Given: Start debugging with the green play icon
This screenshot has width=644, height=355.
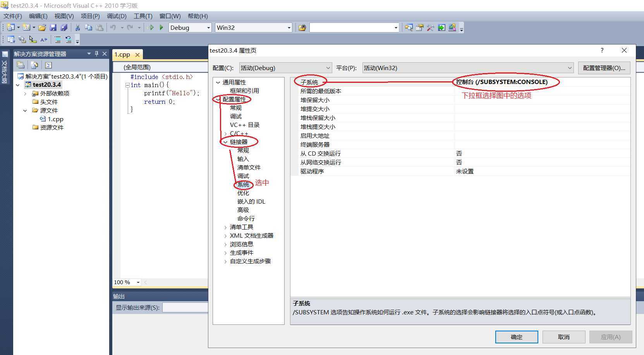Looking at the screenshot, I should tap(161, 27).
